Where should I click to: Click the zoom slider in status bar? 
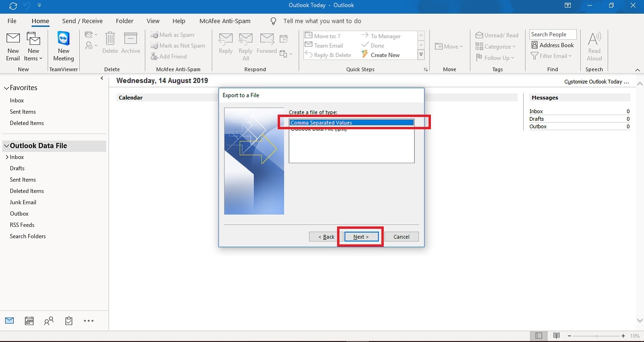[x=596, y=336]
